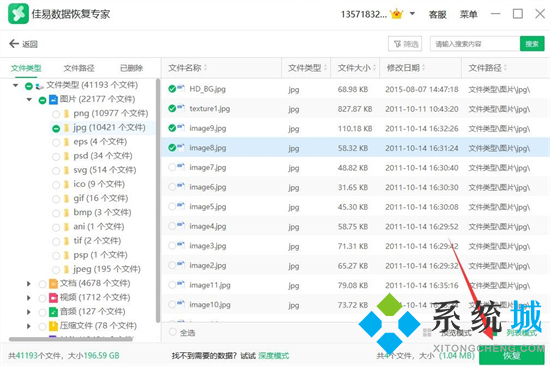The width and height of the screenshot is (550, 366).
Task: Click file icon of image7.jpg
Action: [181, 167]
